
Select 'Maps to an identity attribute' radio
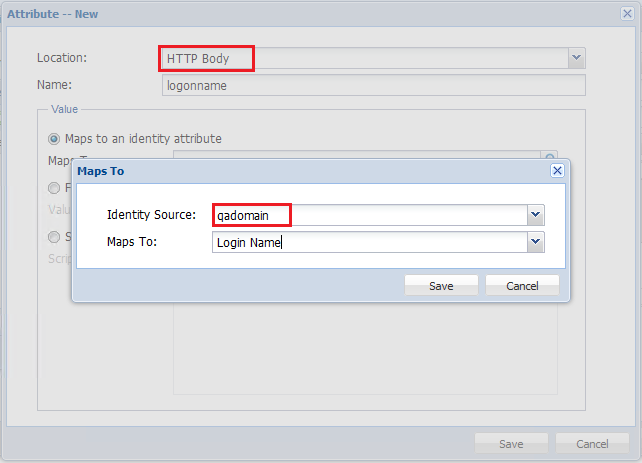(55, 138)
